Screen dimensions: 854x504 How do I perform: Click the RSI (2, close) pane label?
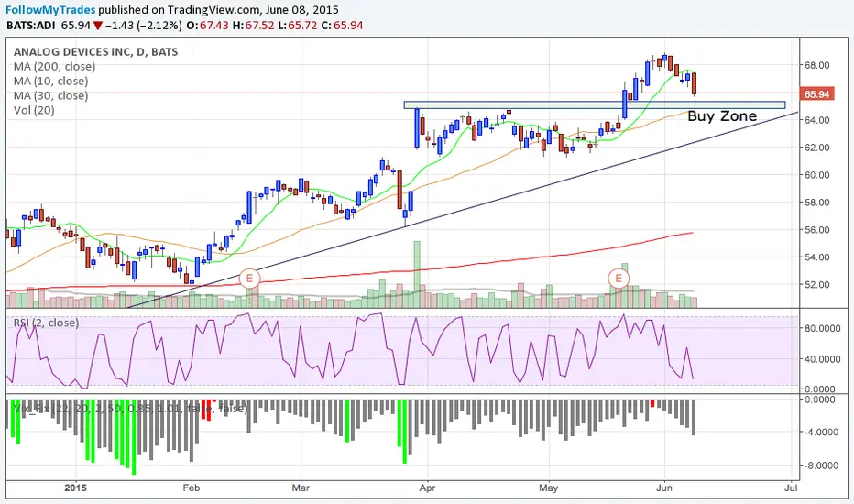(x=47, y=323)
